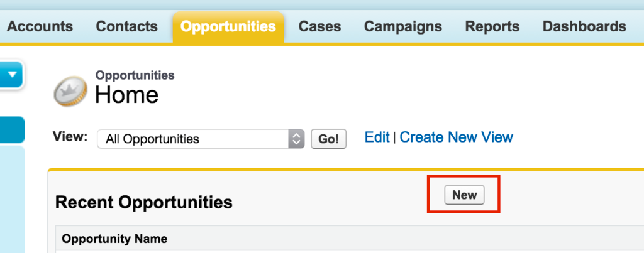This screenshot has width=644, height=253.
Task: Select the highlighted Opportunities tab
Action: pyautogui.click(x=228, y=27)
